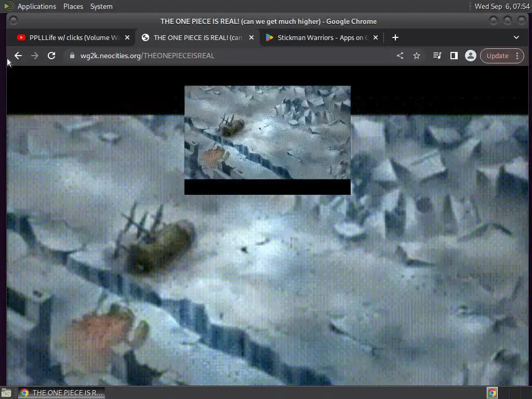Viewport: 532px width, 399px height.
Task: Switch to the Stickman Warriors tab
Action: click(321, 37)
